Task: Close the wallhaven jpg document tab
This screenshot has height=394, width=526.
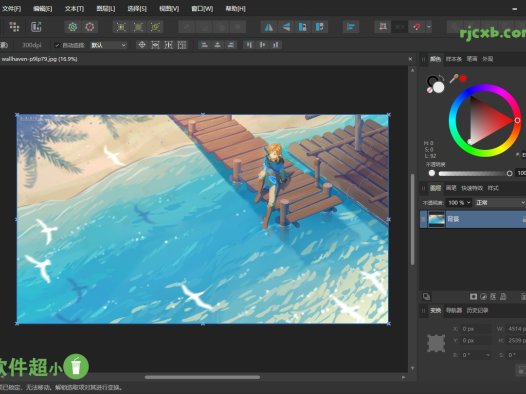Action: coord(410,59)
